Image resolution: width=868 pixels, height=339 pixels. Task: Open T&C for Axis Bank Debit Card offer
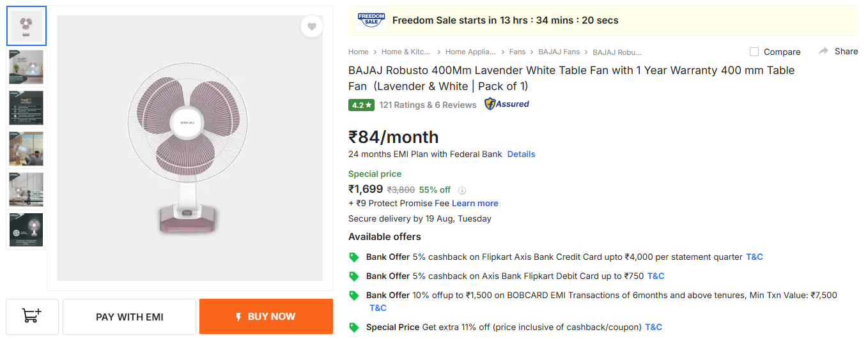[656, 276]
